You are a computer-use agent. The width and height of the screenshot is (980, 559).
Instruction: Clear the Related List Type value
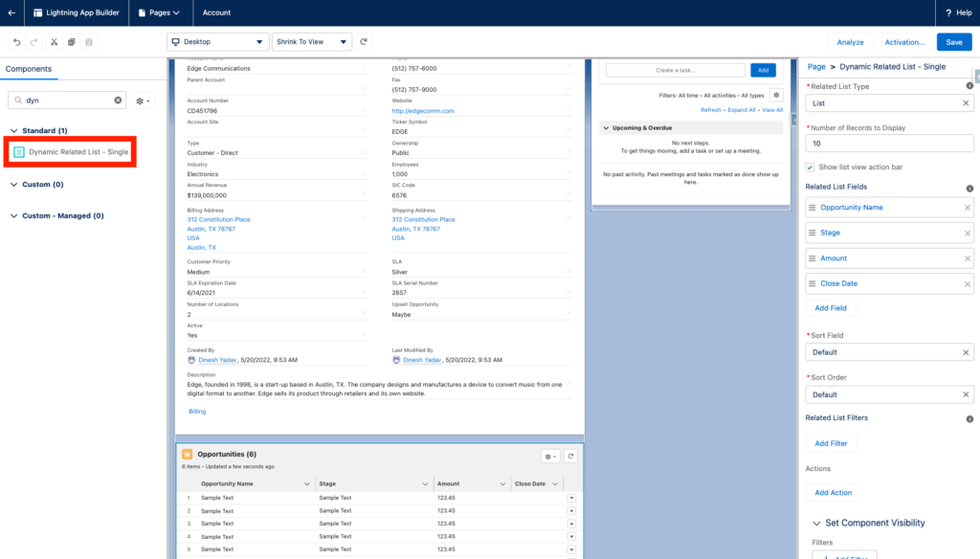click(x=966, y=103)
